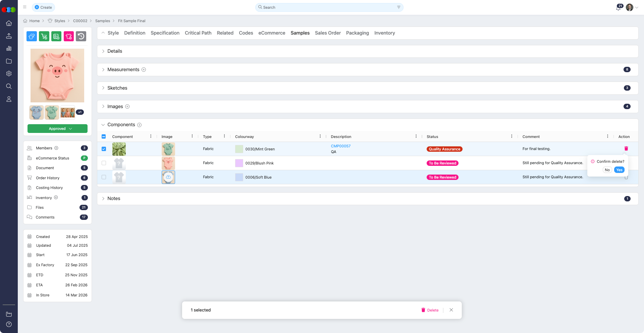Viewport: 644px width, 333px height.
Task: Open the Sales Order tab
Action: tap(327, 33)
